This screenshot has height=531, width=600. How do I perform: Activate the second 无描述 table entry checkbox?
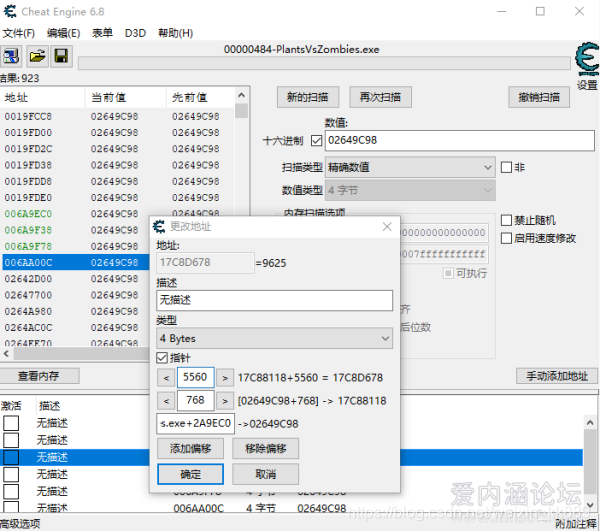(x=11, y=440)
